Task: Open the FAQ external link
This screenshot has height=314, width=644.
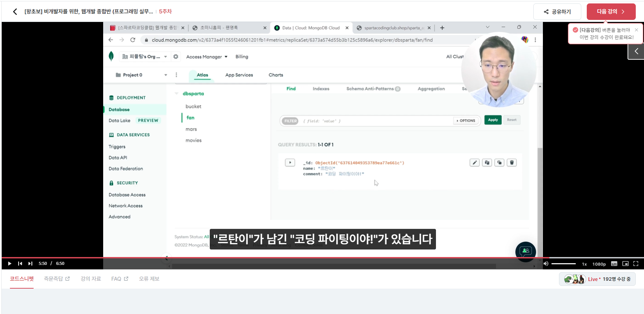Action: point(120,279)
